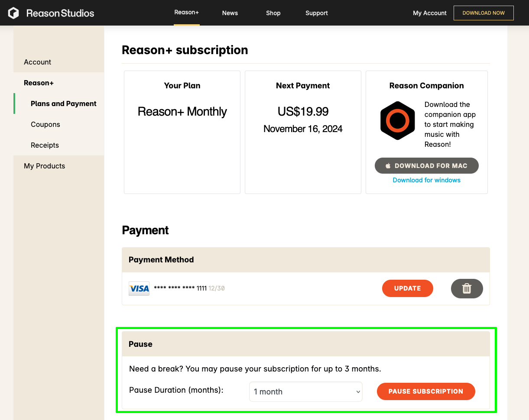
Task: Click the Reason+ subscription heading
Action: pyautogui.click(x=185, y=50)
